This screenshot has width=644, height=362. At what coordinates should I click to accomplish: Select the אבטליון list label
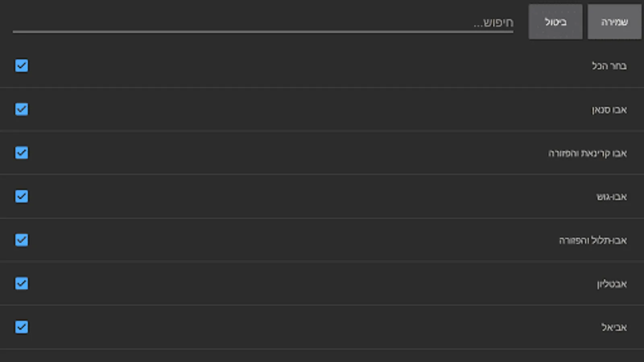[x=612, y=284]
